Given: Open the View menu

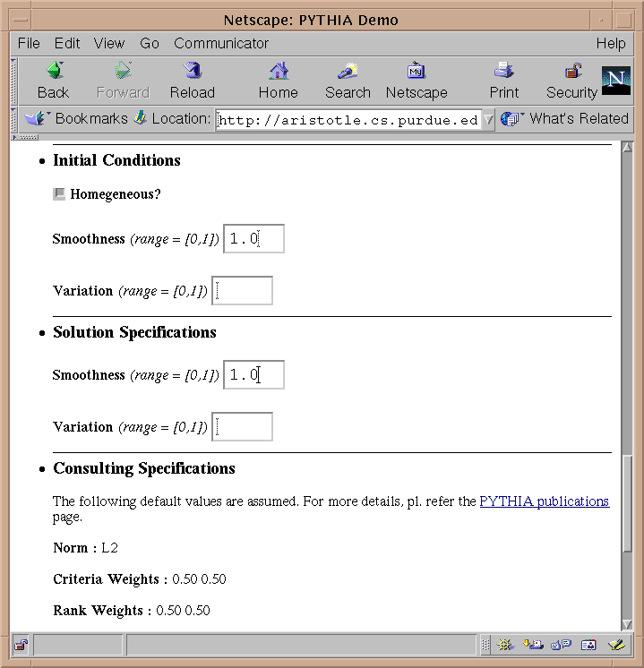Looking at the screenshot, I should point(109,44).
